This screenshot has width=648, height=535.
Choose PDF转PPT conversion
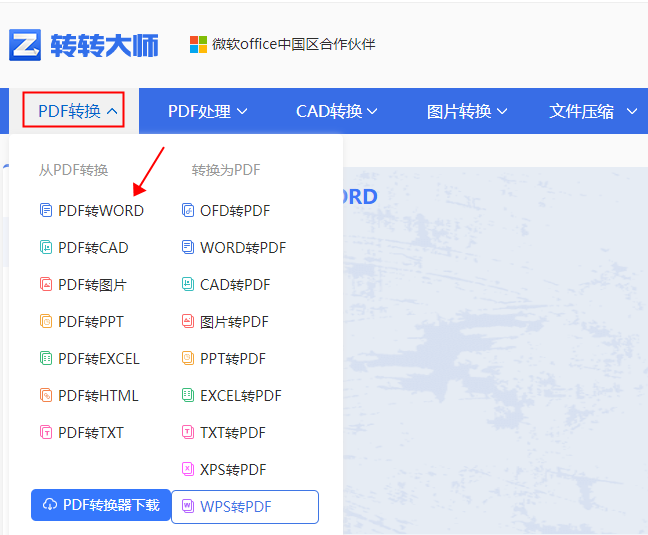(81, 321)
